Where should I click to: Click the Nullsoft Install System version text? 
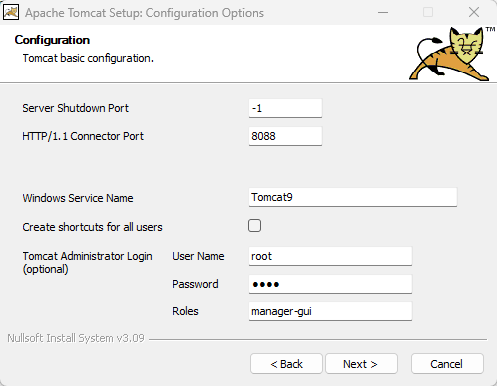pos(76,338)
